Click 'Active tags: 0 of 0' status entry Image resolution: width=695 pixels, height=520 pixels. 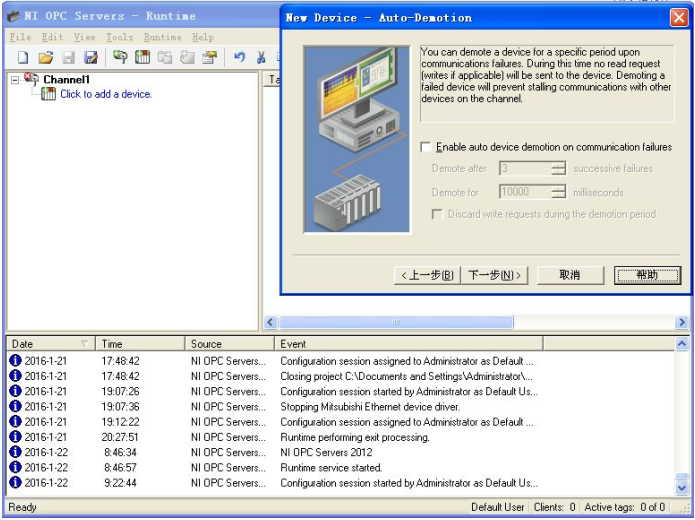click(x=625, y=507)
